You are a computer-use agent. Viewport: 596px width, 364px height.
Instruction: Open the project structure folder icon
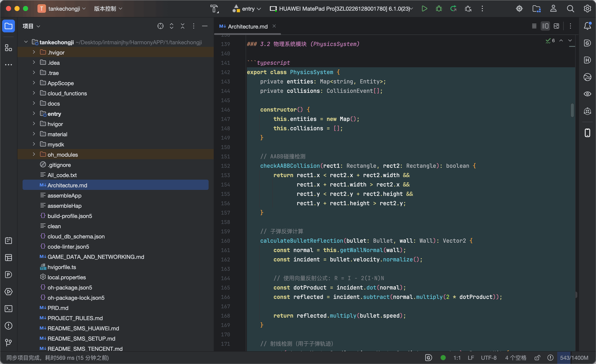pos(536,9)
